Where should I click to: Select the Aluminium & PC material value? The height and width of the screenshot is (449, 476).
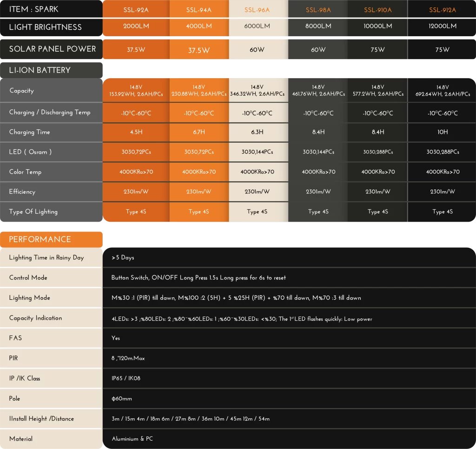(132, 439)
